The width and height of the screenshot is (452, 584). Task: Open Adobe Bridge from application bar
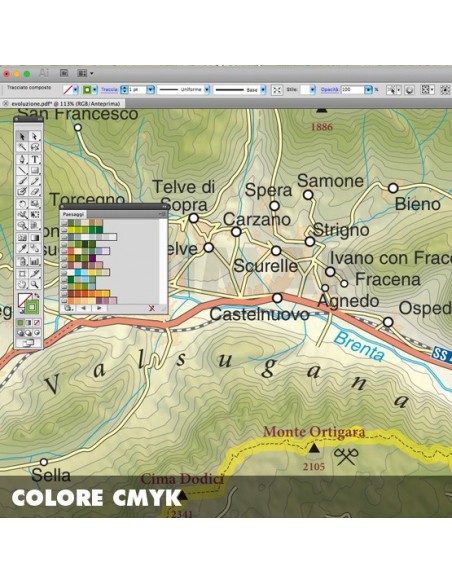tap(64, 73)
